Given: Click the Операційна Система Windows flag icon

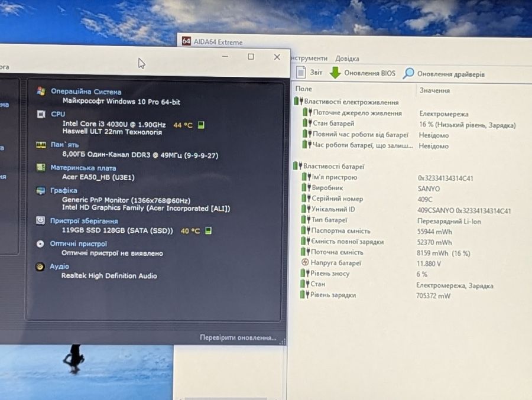Looking at the screenshot, I should click(x=41, y=91).
